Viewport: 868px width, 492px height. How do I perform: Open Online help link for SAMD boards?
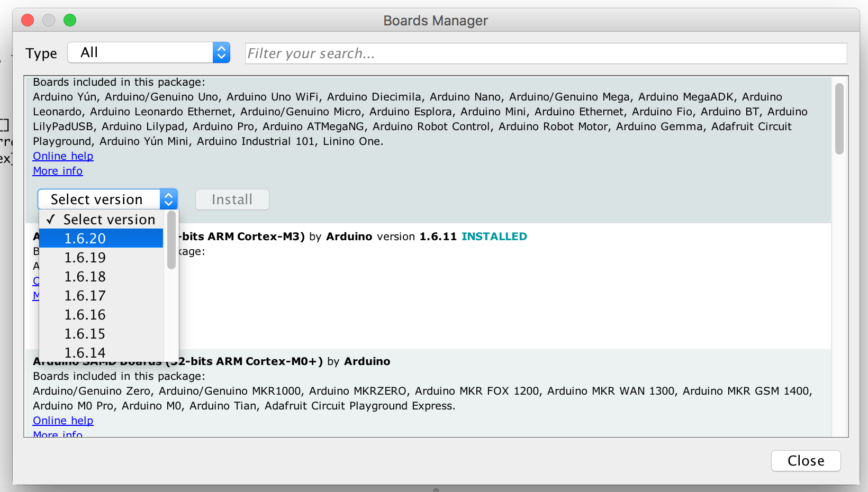[63, 421]
